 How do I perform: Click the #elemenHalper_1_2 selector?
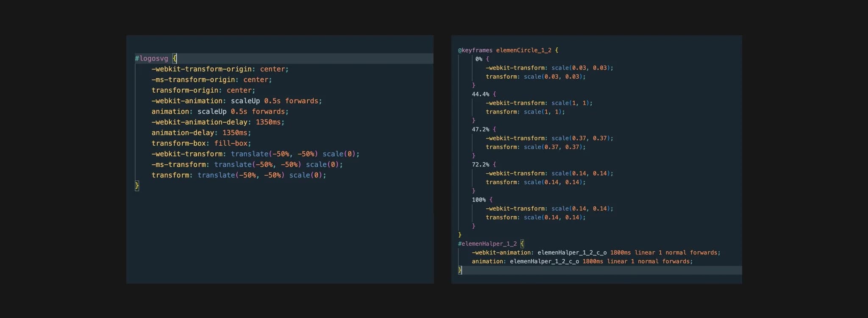487,244
